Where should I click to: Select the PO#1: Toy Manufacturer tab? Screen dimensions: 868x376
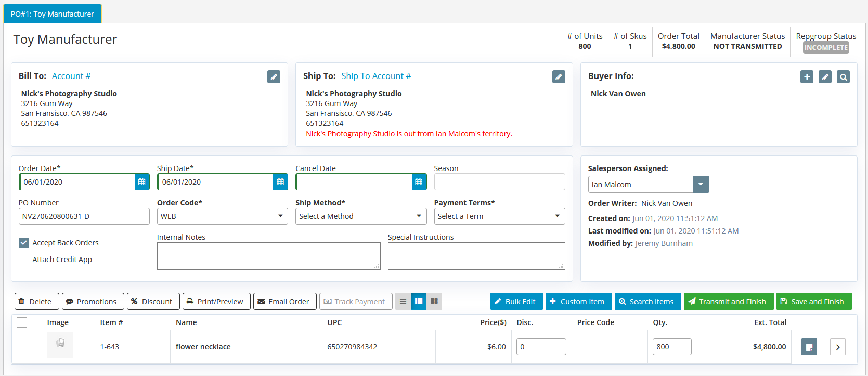pos(53,14)
